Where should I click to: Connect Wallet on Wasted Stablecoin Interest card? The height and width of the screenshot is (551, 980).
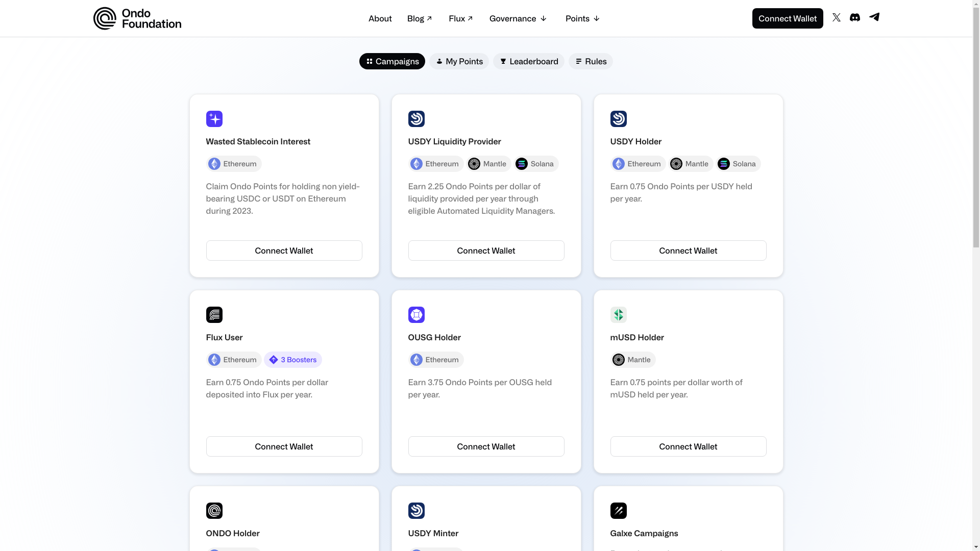click(284, 251)
